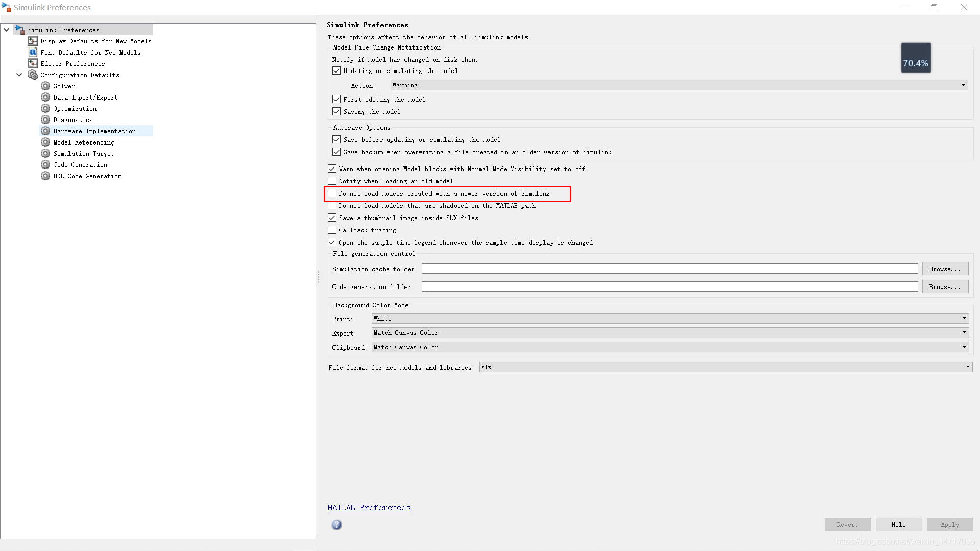Select Optimization in the tree
This screenshot has width=980, height=551.
tap(75, 109)
